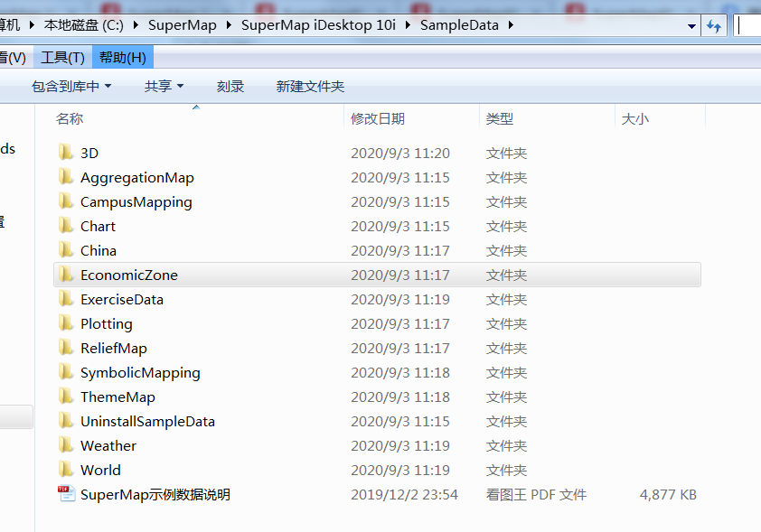
Task: Open the 查看(V) menu
Action: (13, 58)
